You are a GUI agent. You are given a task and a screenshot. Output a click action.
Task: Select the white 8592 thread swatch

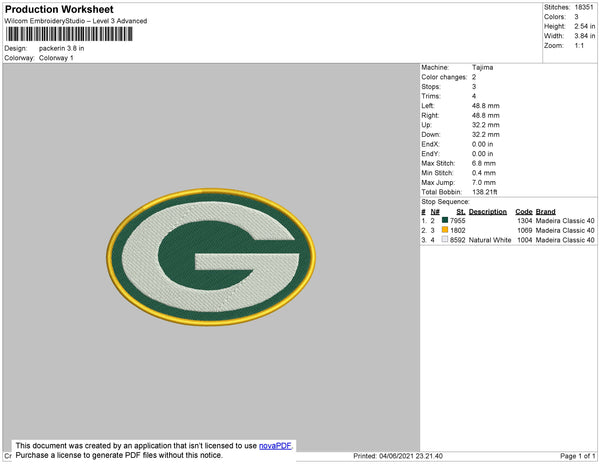445,239
